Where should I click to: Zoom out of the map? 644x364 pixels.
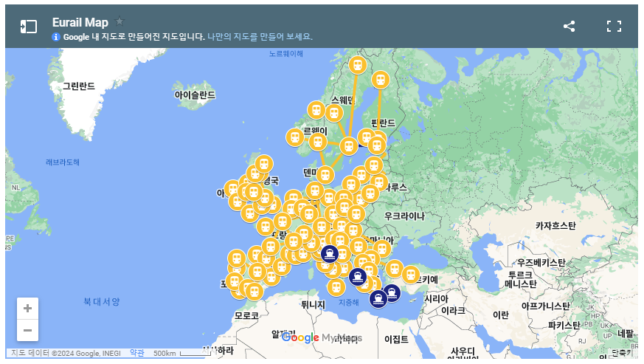coord(27,330)
